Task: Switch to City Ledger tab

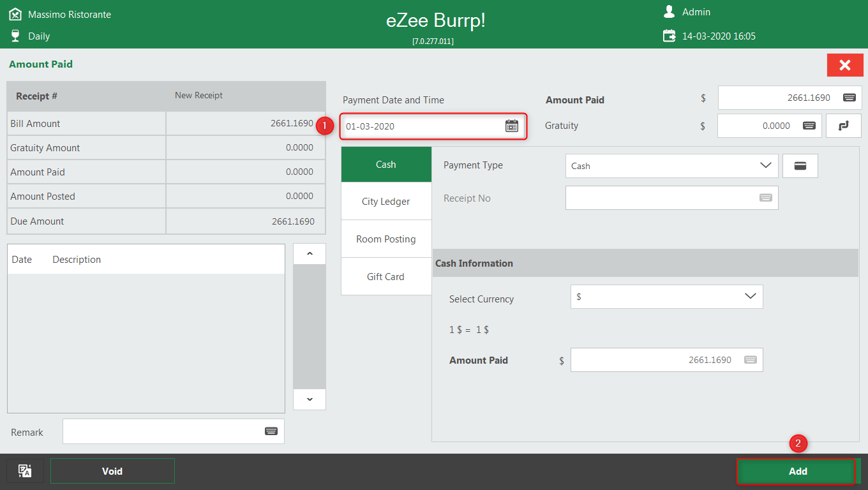Action: click(x=386, y=202)
